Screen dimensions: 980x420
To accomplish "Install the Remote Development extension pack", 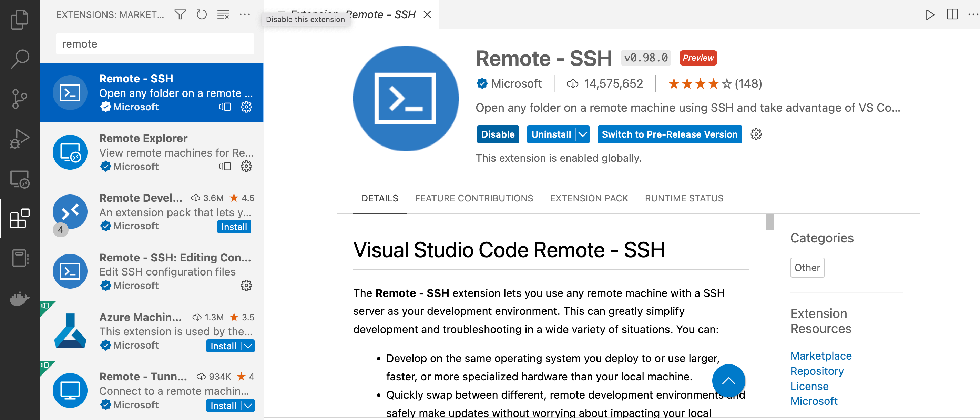I will coord(234,227).
